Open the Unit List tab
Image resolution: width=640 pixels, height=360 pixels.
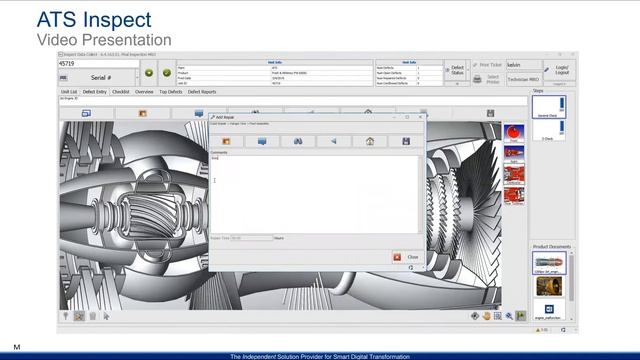pos(69,92)
